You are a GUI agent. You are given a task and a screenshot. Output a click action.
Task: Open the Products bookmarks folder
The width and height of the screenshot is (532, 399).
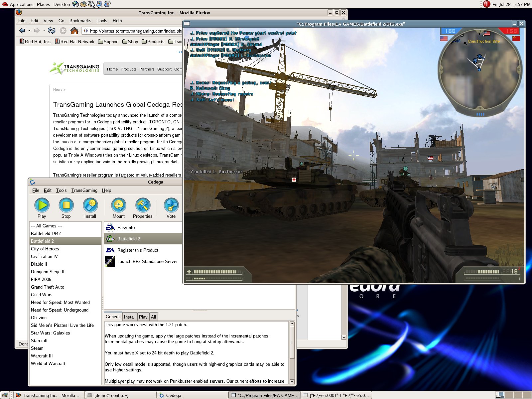tap(153, 42)
